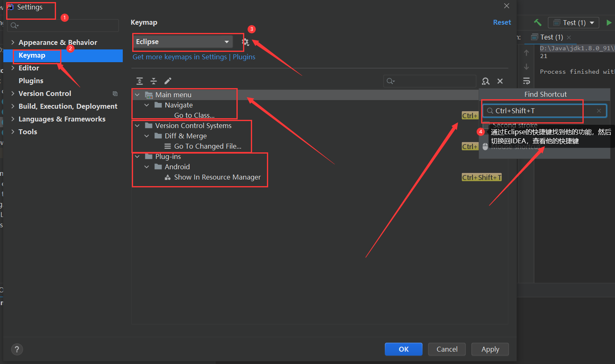Select Plugins in settings sidebar
The width and height of the screenshot is (615, 364).
click(31, 81)
